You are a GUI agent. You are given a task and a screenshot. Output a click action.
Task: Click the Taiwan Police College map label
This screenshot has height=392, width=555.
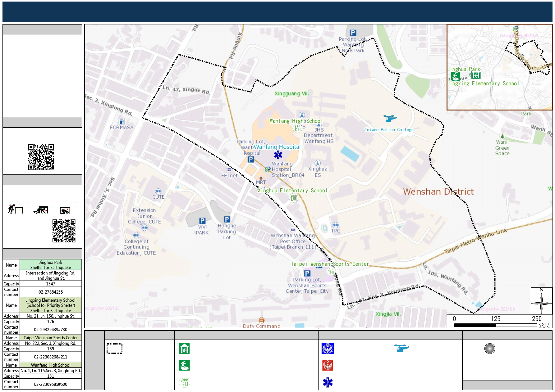tap(389, 130)
